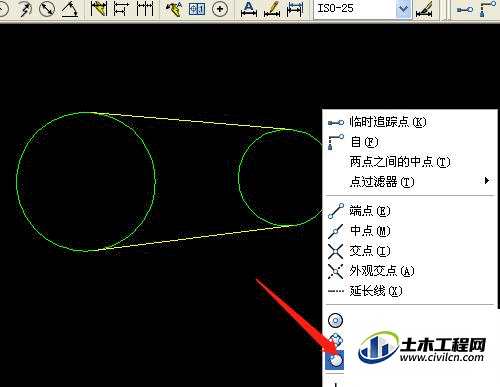Click the highlighted Tangent snap icon
Screen dimensions: 500x387
pyautogui.click(x=335, y=360)
